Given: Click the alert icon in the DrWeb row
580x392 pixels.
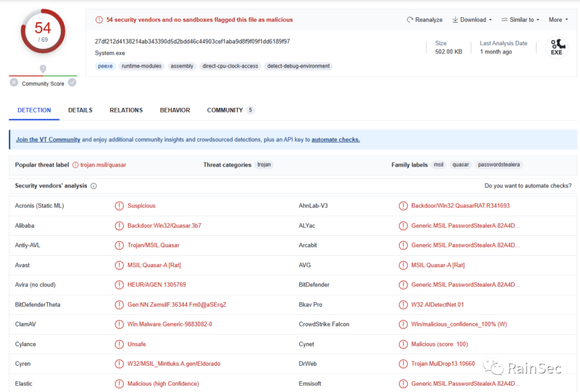Looking at the screenshot, I should (403, 364).
